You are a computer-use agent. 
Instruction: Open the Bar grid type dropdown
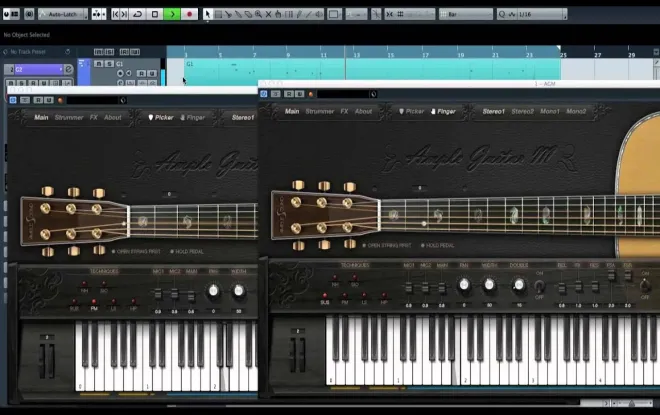pos(466,14)
